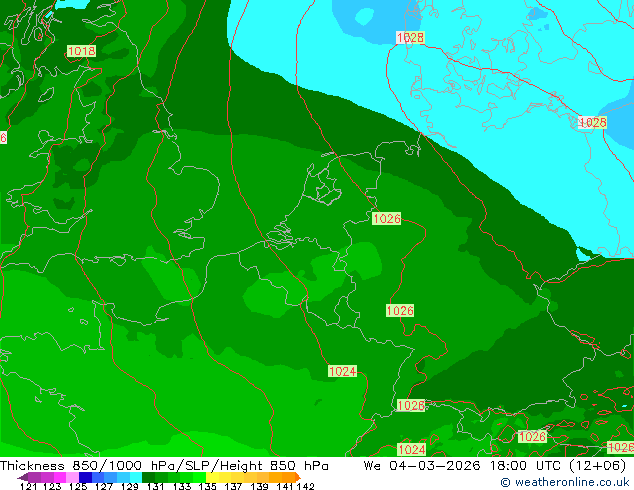Click the 1026 isobar label over central Germany
This screenshot has height=490, width=634.
coord(400,310)
